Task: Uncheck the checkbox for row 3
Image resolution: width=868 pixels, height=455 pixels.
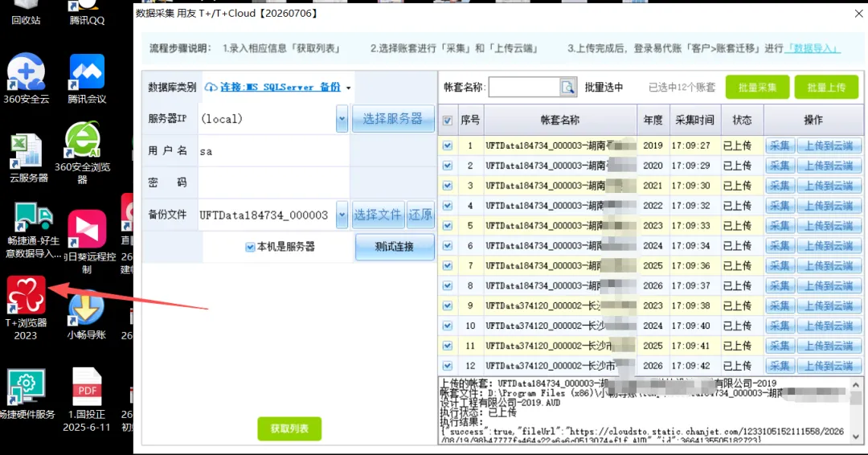Action: point(448,186)
